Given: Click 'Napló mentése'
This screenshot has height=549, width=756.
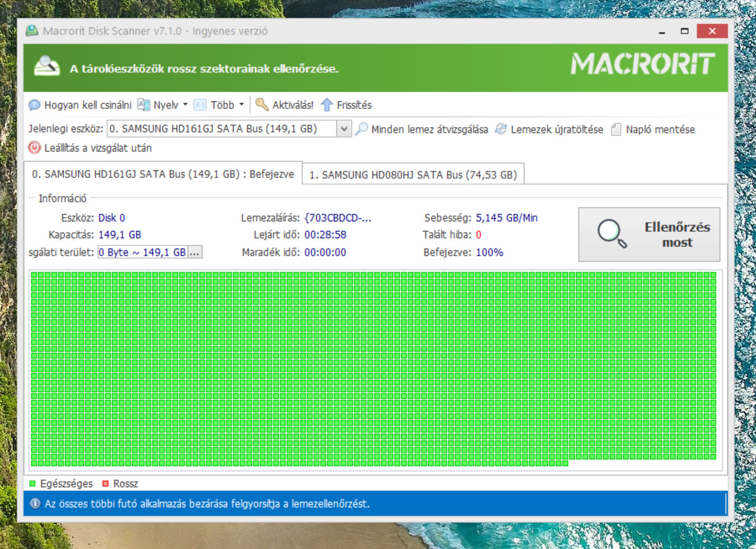Looking at the screenshot, I should point(660,130).
